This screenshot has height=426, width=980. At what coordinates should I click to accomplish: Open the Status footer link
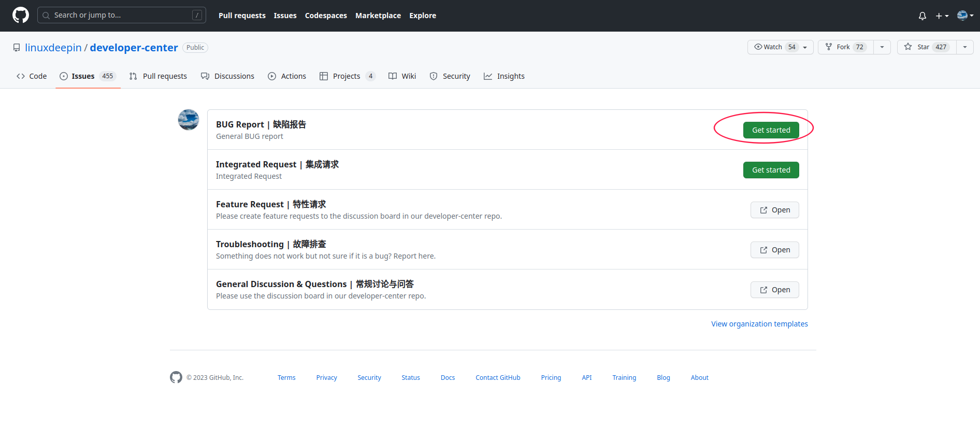pyautogui.click(x=411, y=378)
